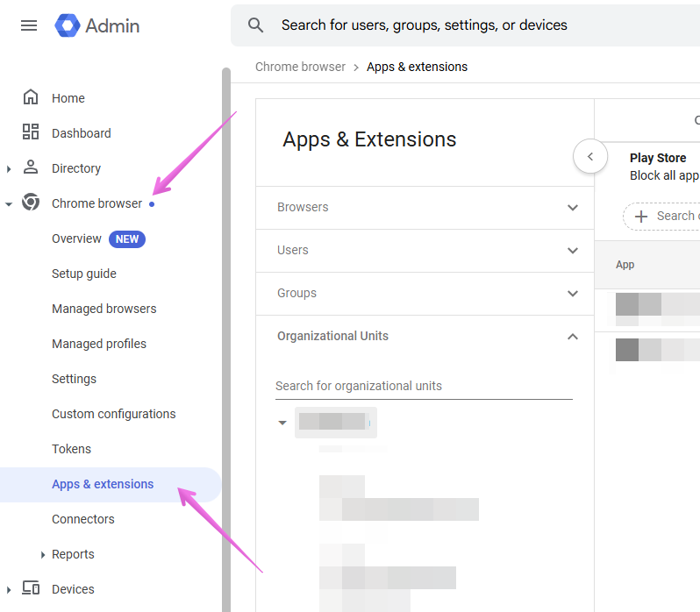This screenshot has height=612, width=700.
Task: Collapse the side panel with arrow button
Action: click(590, 157)
